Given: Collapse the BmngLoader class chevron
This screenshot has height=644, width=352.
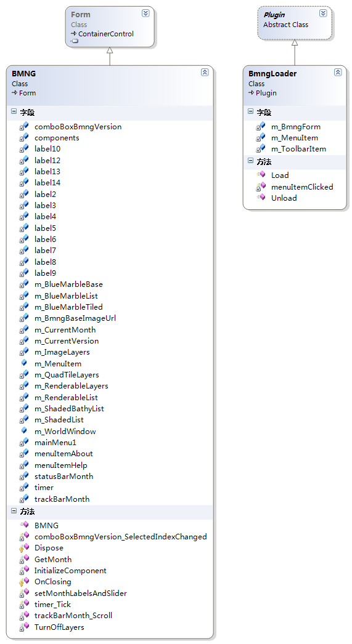Looking at the screenshot, I should click(x=338, y=72).
